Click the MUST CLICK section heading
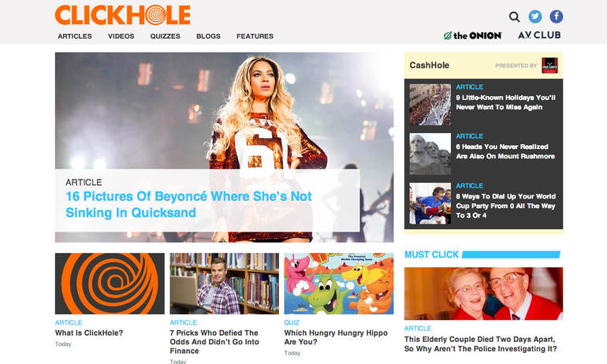The width and height of the screenshot is (607, 364). (x=432, y=254)
